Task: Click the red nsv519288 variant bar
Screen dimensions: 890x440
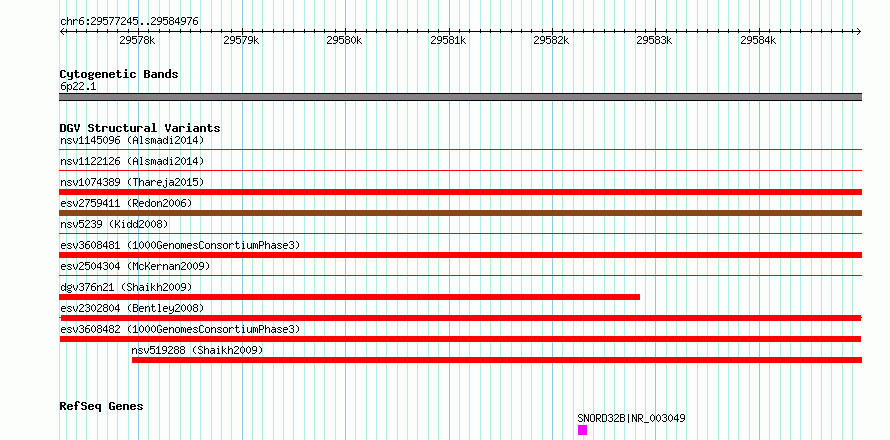Action: point(497,360)
